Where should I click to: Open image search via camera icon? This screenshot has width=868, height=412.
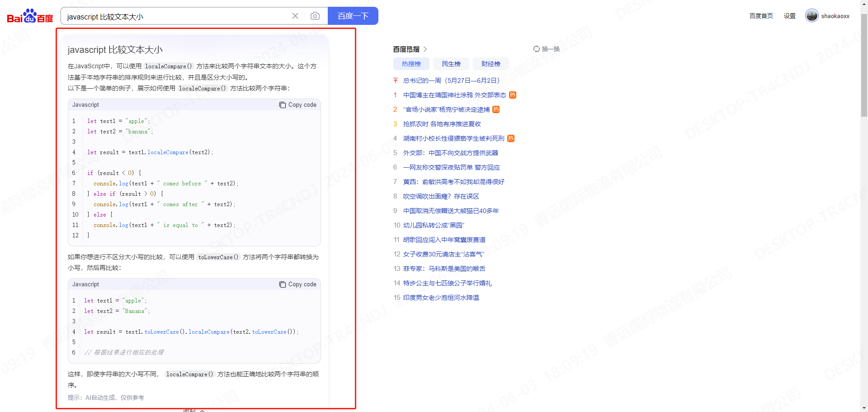pyautogui.click(x=315, y=16)
